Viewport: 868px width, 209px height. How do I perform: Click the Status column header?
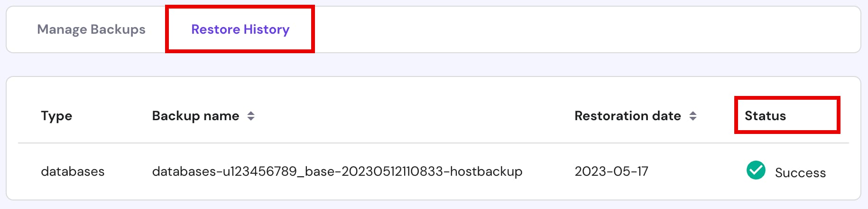[x=765, y=116]
